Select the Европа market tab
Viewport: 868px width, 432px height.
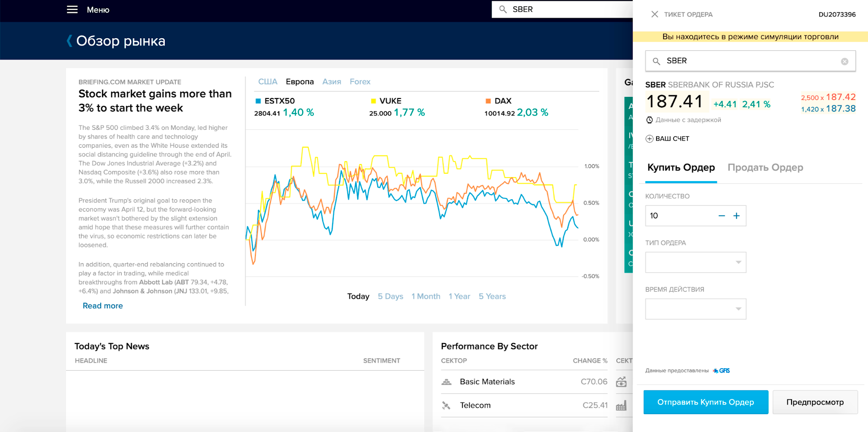pyautogui.click(x=299, y=82)
